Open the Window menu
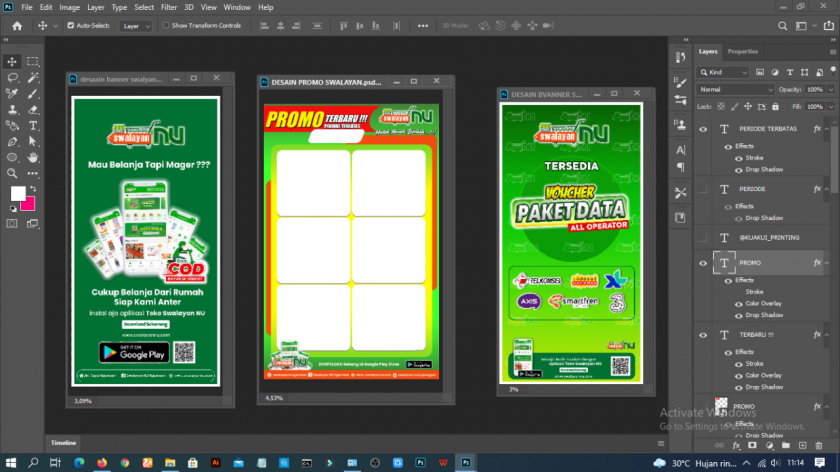840x472 pixels. [237, 8]
